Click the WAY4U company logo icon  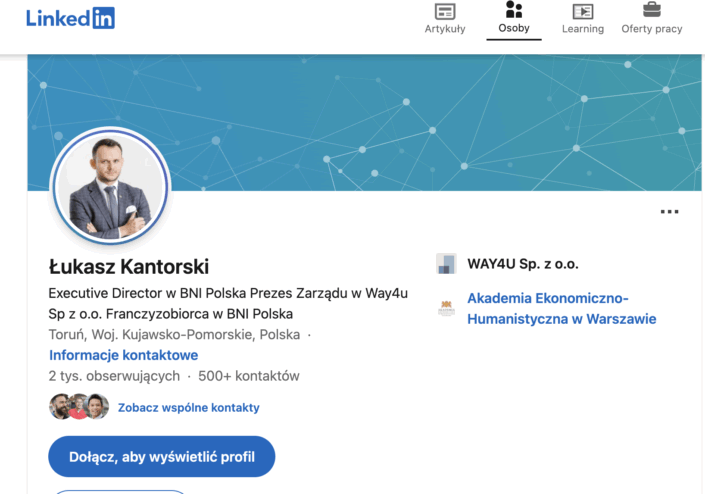(x=446, y=264)
